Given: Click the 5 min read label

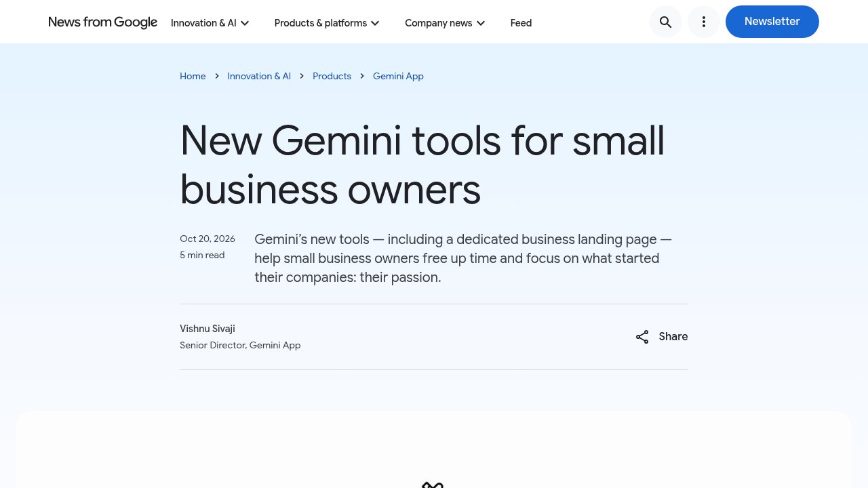Looking at the screenshot, I should pos(202,255).
